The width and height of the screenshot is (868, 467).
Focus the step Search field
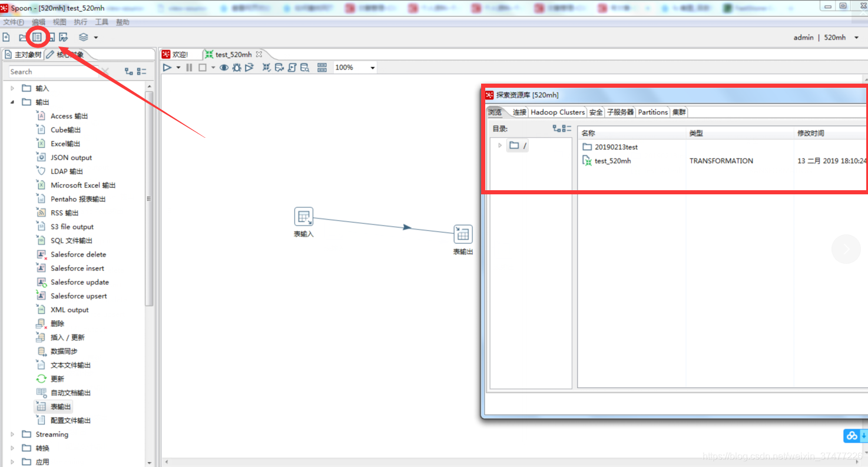(x=54, y=72)
